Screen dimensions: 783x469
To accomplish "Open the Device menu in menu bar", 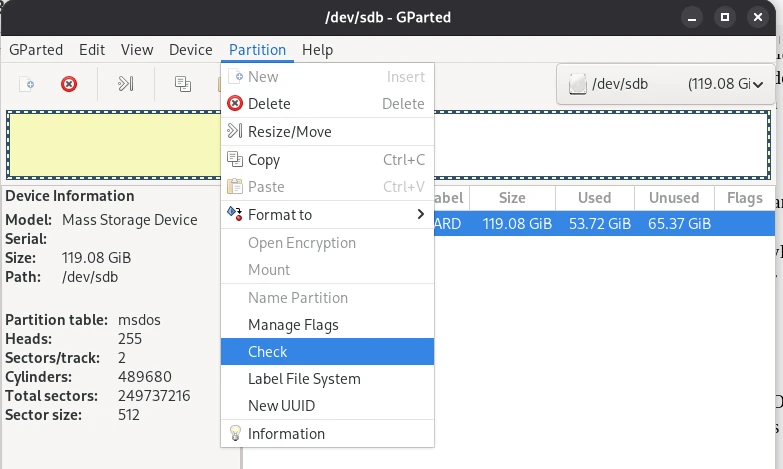I will point(190,50).
